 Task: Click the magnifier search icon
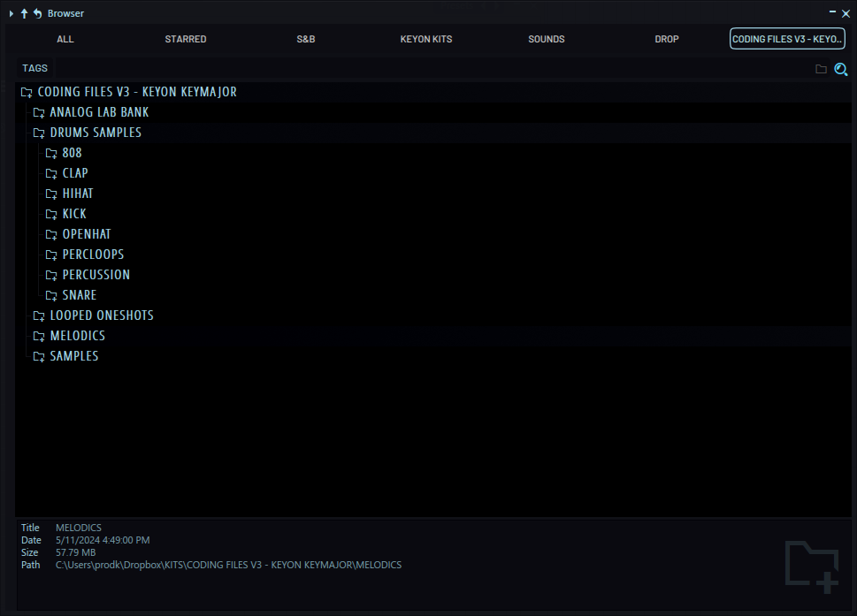(840, 69)
